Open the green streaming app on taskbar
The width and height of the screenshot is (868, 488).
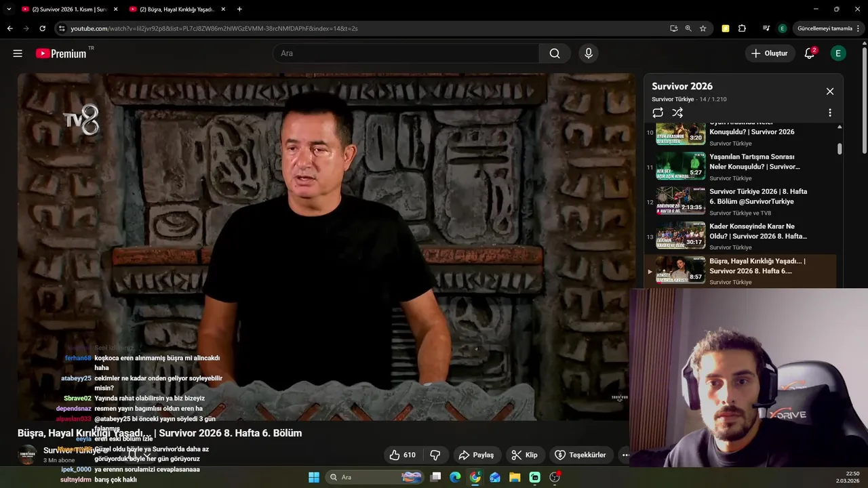point(535,477)
